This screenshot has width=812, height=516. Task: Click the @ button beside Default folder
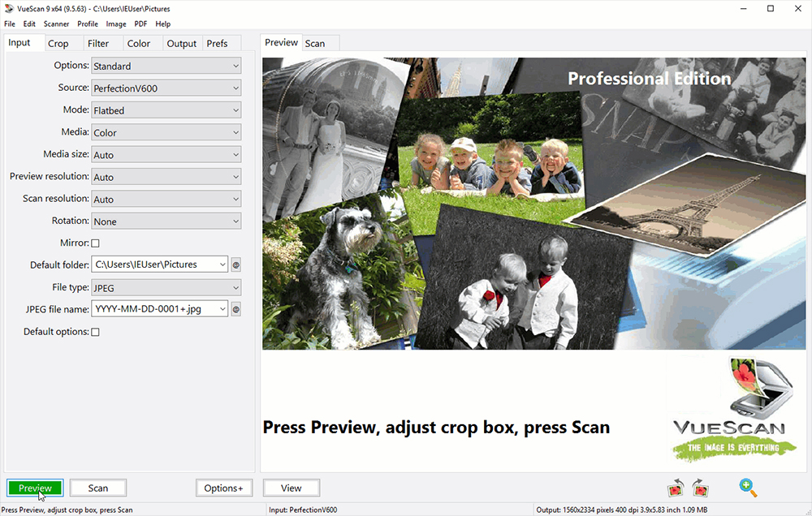click(x=236, y=264)
